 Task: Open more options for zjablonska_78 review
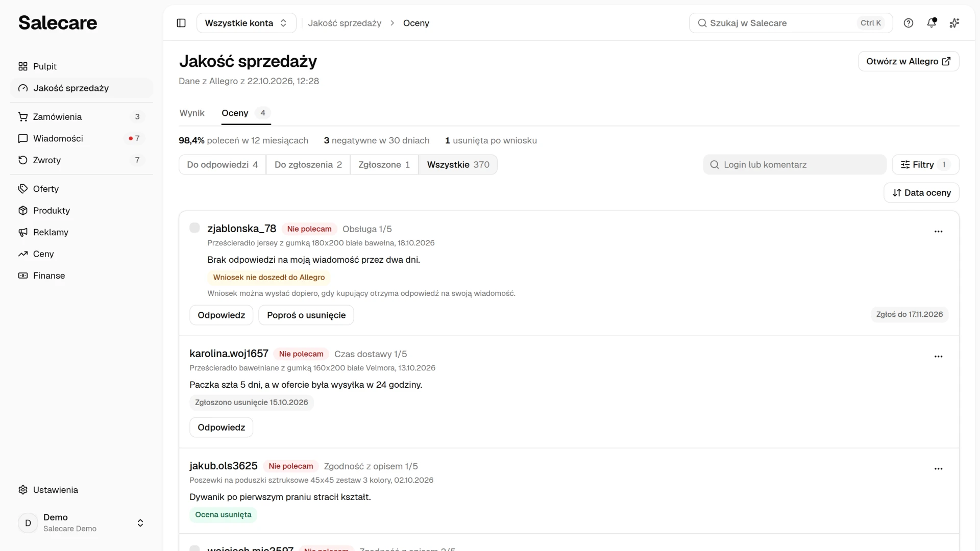[938, 232]
